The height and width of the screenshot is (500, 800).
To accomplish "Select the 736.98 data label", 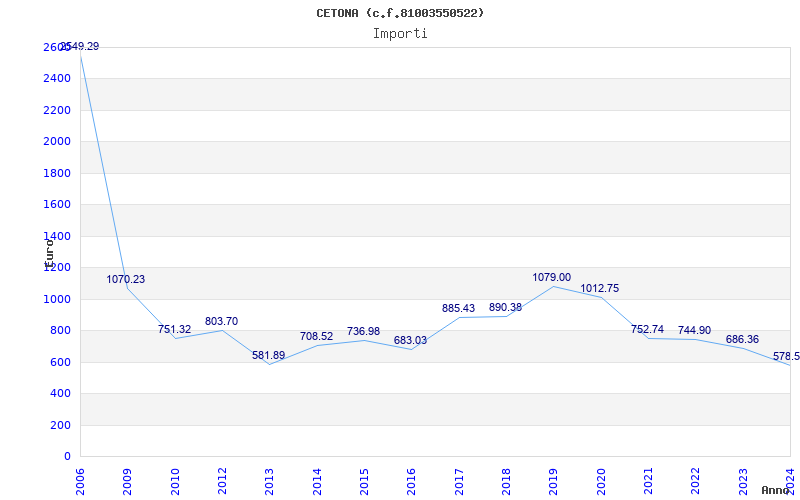I will [363, 332].
